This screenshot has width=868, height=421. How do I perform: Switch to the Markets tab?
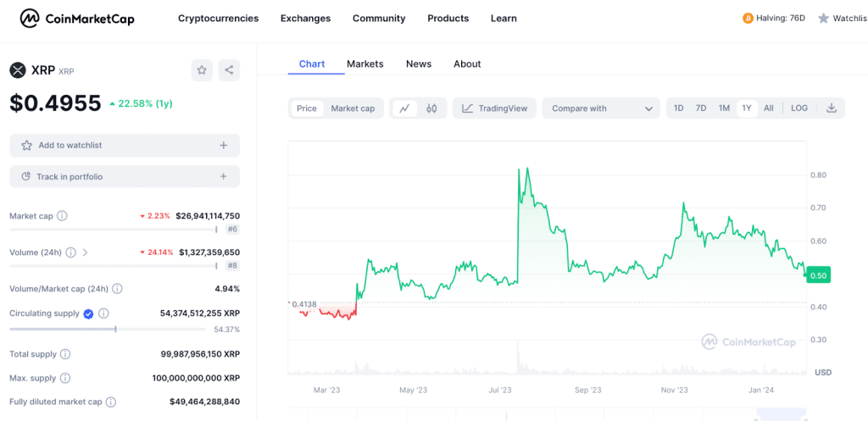(364, 64)
